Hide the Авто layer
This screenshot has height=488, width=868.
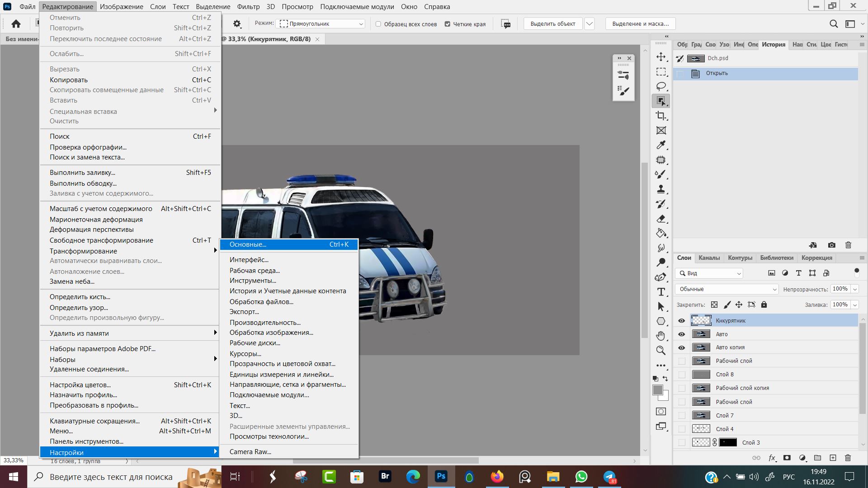[x=681, y=334]
